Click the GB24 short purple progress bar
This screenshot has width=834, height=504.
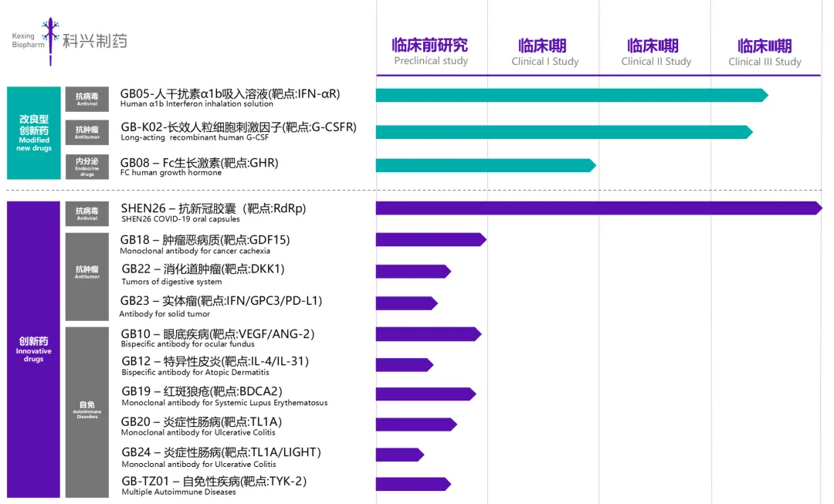tap(398, 455)
